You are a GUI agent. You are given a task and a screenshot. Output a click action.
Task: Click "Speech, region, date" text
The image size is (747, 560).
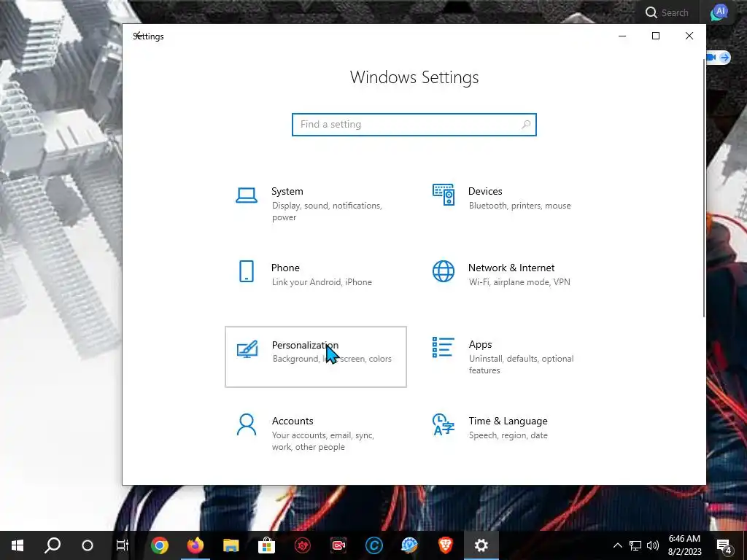click(x=508, y=435)
